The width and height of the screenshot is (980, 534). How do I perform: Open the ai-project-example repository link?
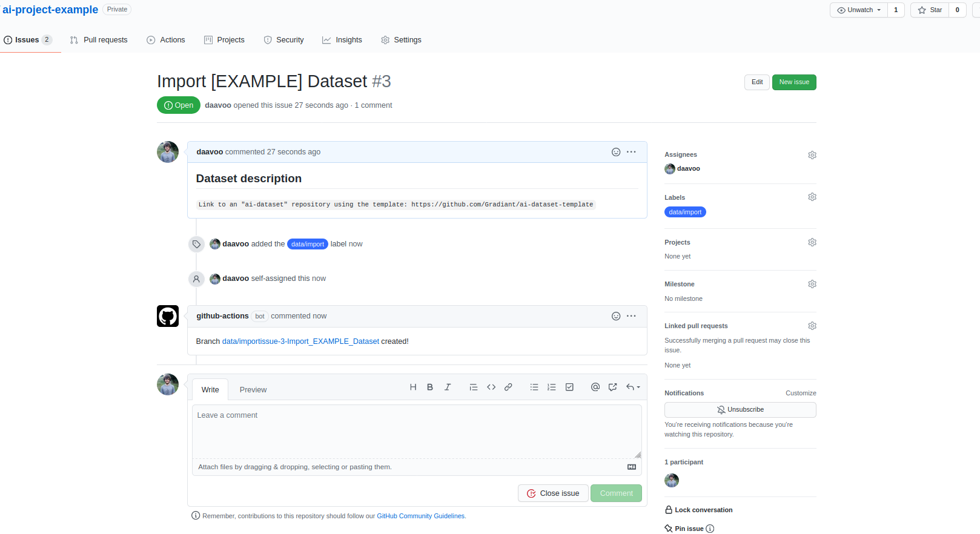tap(50, 10)
